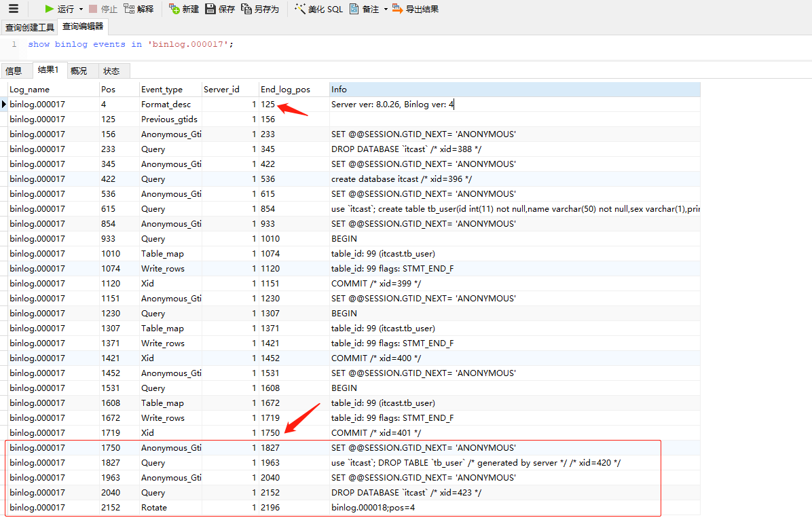The height and width of the screenshot is (522, 812).
Task: Switch to Query Builder tab (查询创建工具)
Action: 29,27
